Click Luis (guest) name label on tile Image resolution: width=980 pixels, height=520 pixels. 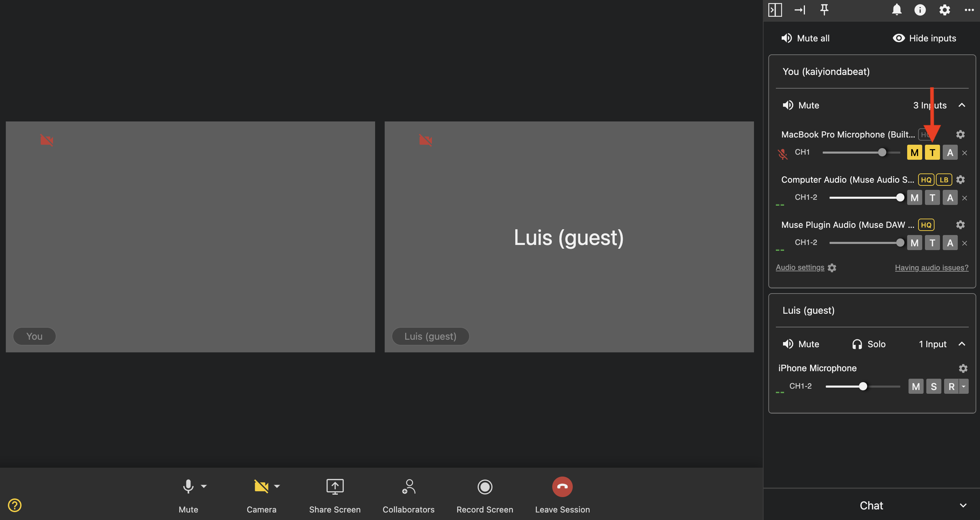430,336
